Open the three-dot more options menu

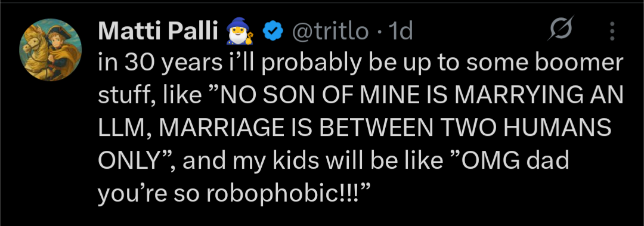click(612, 31)
